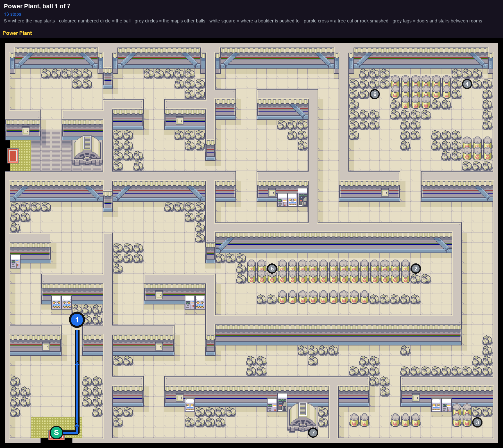Image resolution: width=503 pixels, height=448 pixels.
Task: Click the legend text "coloured numbered circle = the ball"
Action: (x=95, y=21)
